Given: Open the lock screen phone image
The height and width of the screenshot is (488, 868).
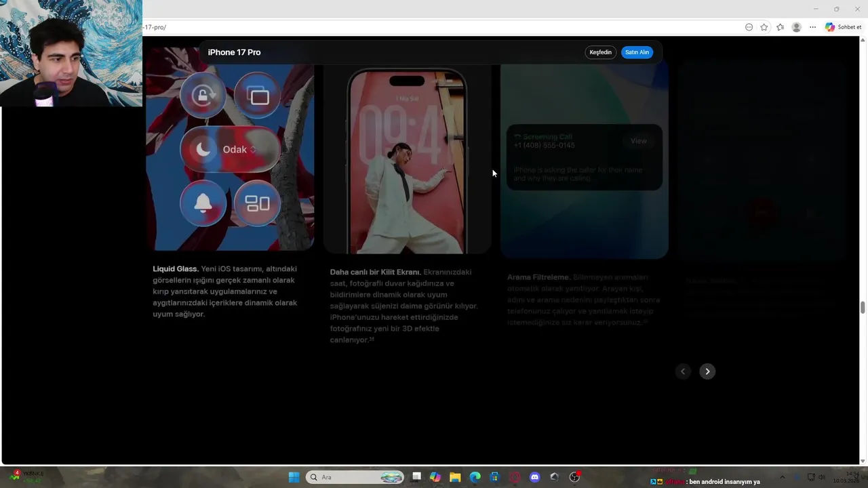Looking at the screenshot, I should click(x=407, y=160).
